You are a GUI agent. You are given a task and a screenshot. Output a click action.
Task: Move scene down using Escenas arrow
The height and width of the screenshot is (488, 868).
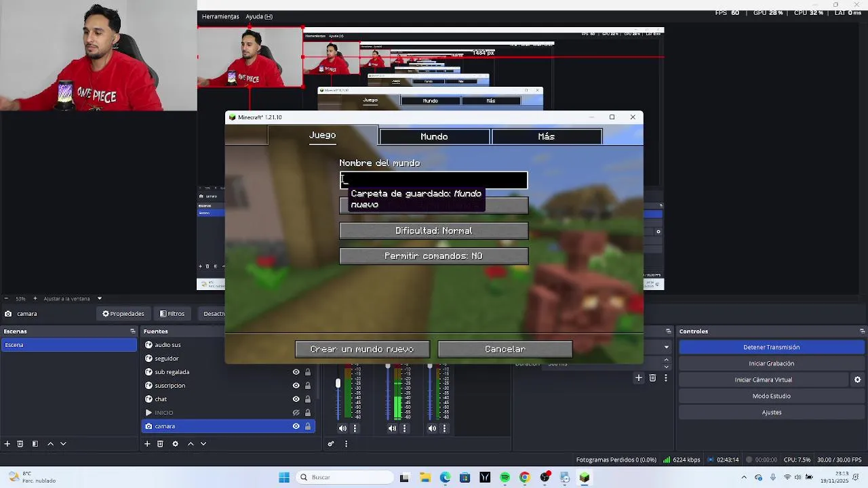coord(63,444)
